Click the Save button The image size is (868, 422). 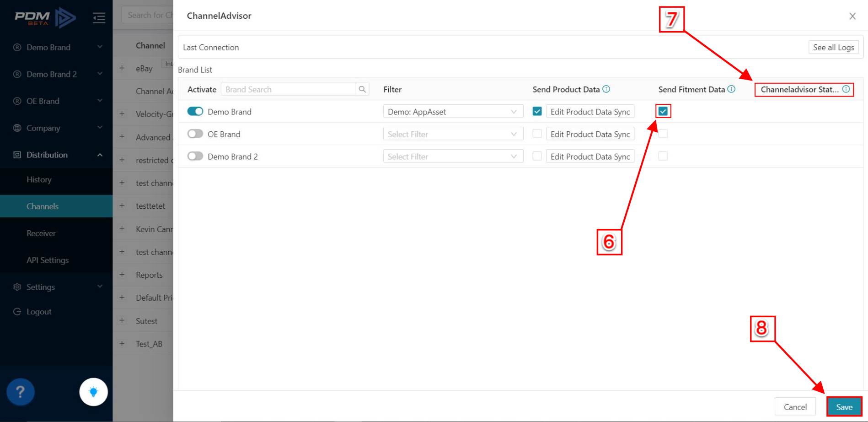[x=844, y=407]
